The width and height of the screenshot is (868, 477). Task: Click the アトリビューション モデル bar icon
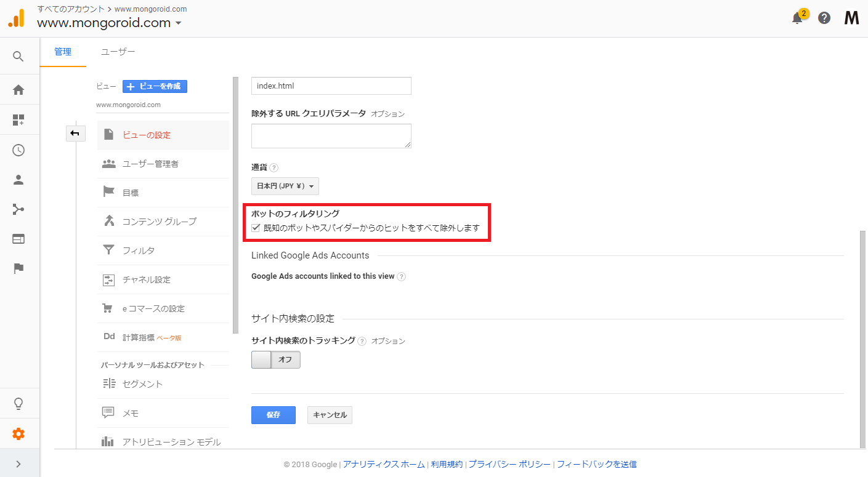click(x=108, y=441)
